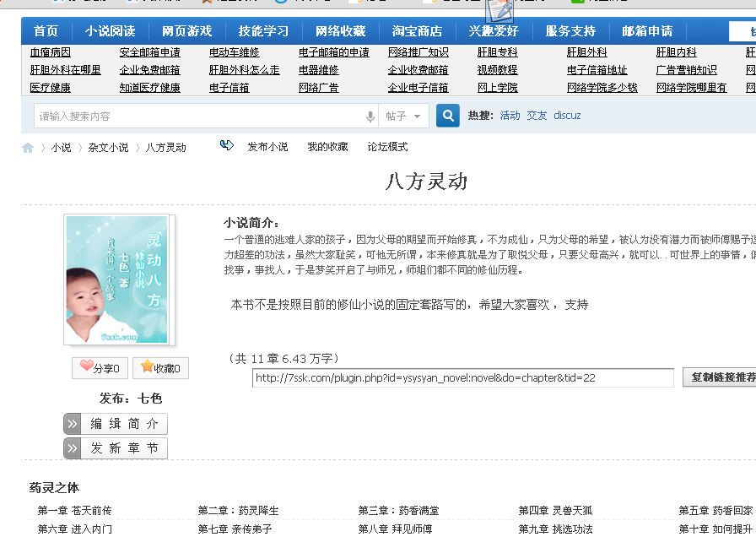
Task: Open chapter link 第一章 苍天前传
Action: 74,511
